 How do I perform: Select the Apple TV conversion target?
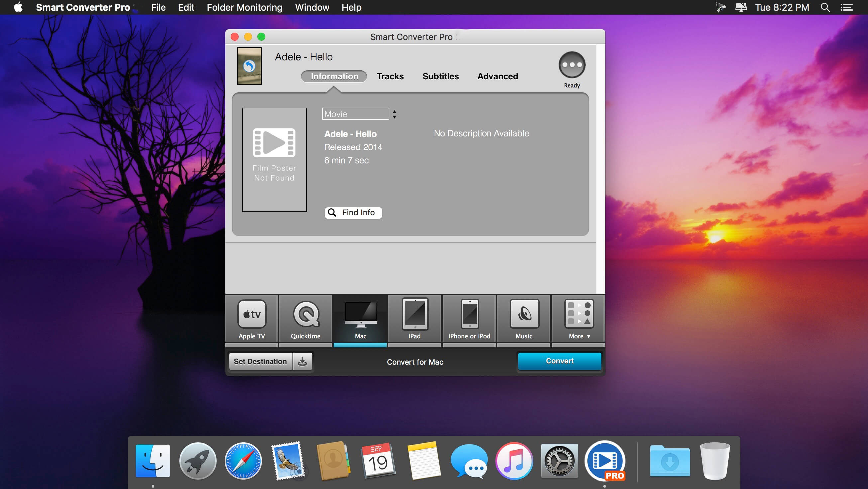pos(252,319)
